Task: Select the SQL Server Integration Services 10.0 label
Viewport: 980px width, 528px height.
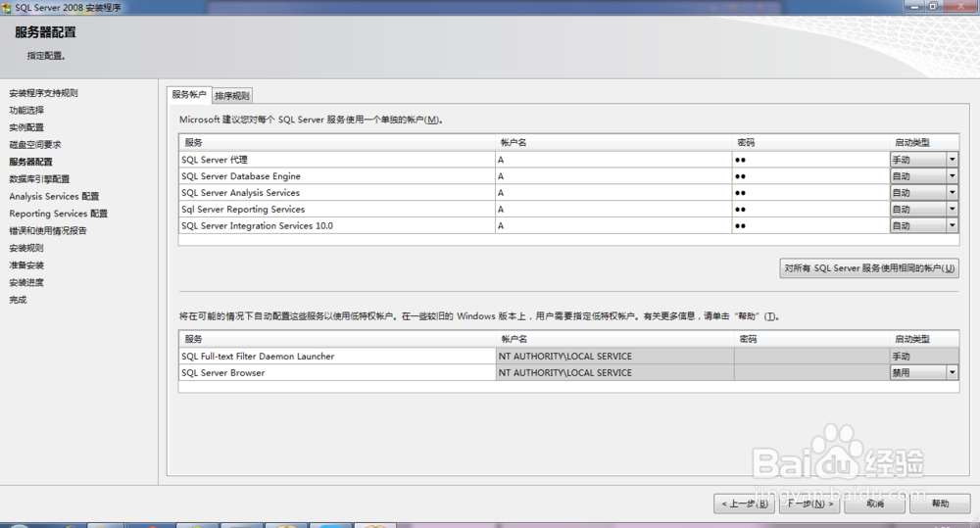Action: click(257, 225)
